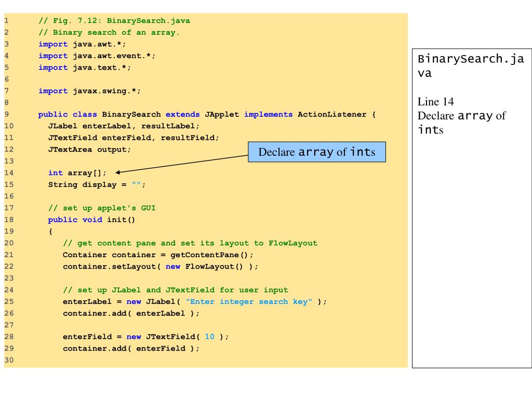532x399 pixels.
Task: Click the line "container.add( enterField );"
Action: tap(131, 349)
